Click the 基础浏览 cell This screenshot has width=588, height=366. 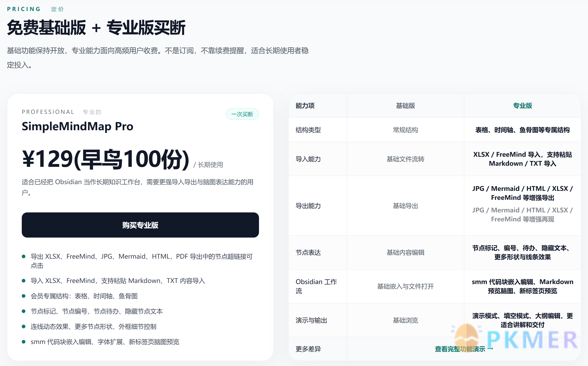click(x=405, y=320)
